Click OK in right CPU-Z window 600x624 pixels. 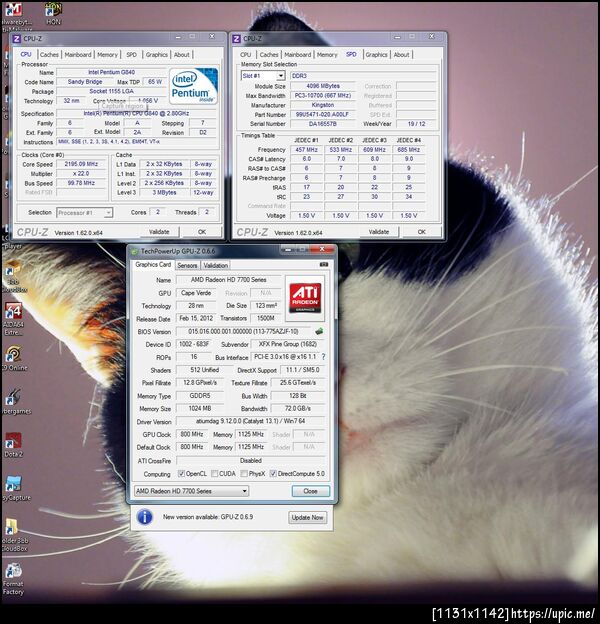[x=422, y=232]
